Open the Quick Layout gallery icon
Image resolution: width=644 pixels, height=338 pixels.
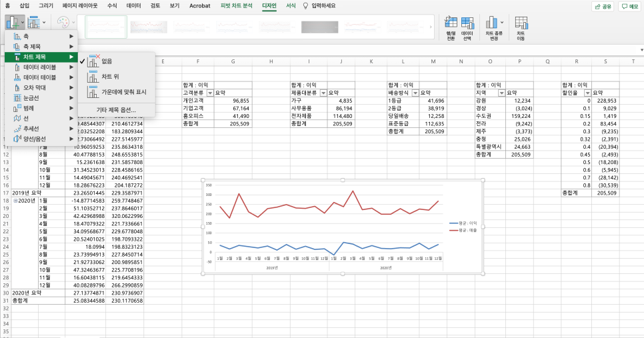coord(34,23)
